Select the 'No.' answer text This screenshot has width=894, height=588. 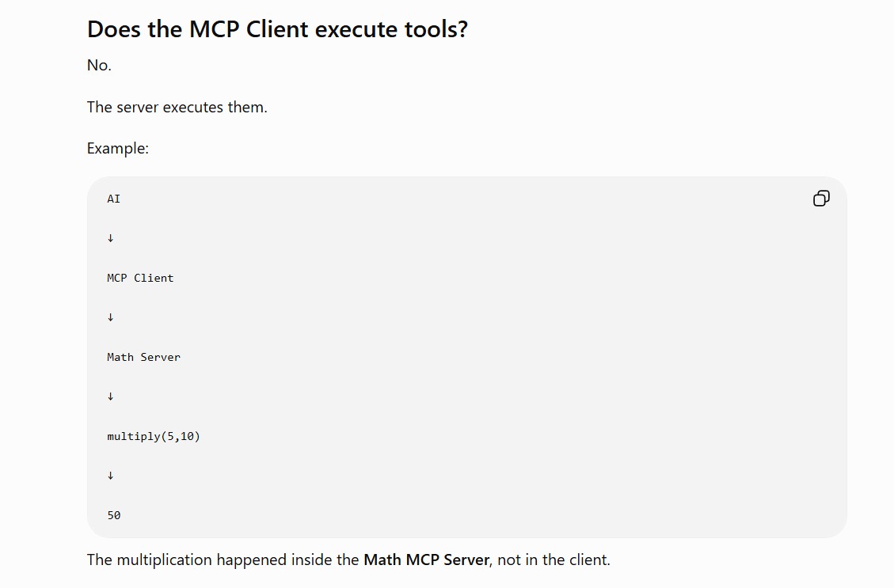click(x=99, y=65)
